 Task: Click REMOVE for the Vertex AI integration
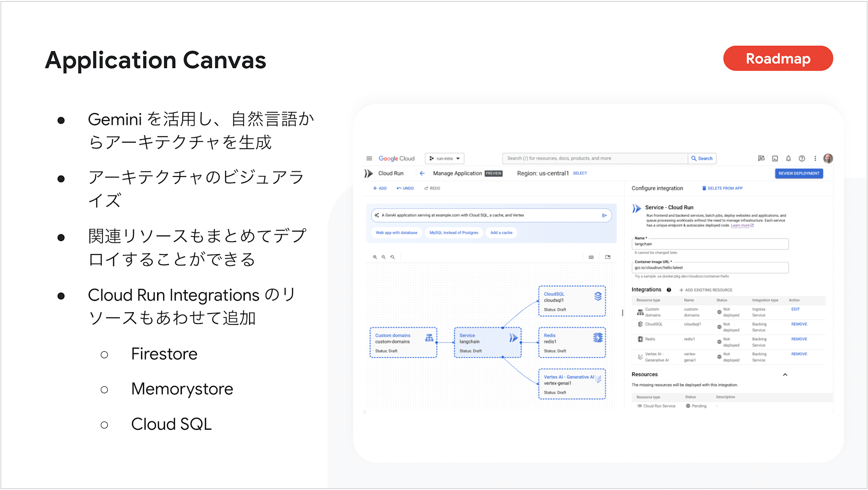point(799,354)
